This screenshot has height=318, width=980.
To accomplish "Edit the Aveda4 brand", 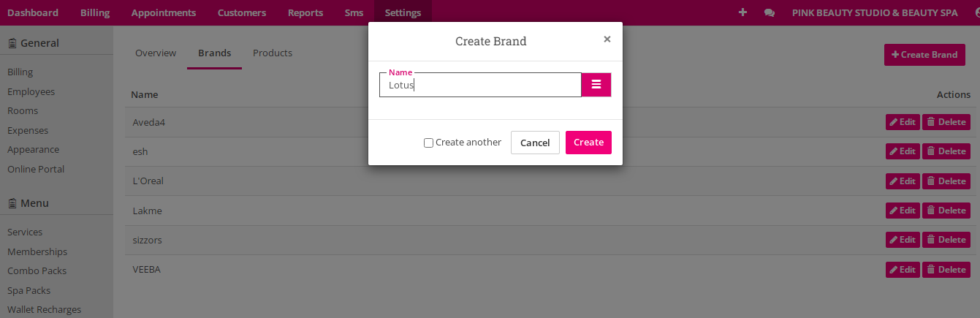I will click(903, 122).
